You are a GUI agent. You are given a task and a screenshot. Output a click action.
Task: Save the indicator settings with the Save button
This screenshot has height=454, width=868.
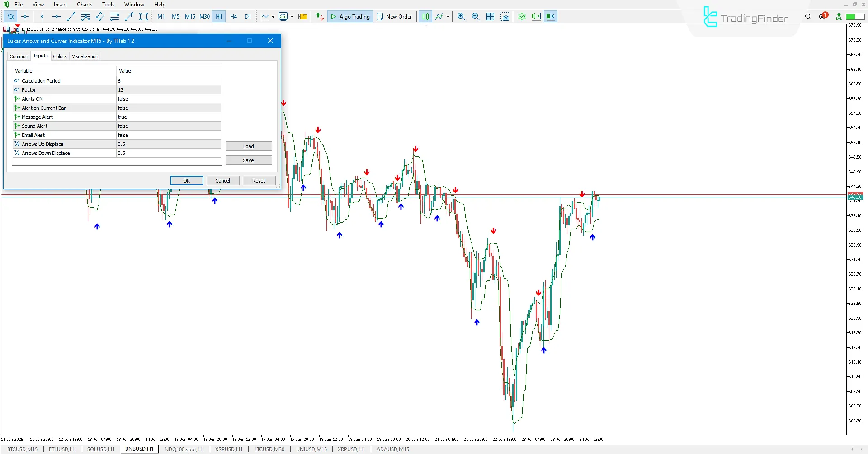(x=249, y=160)
